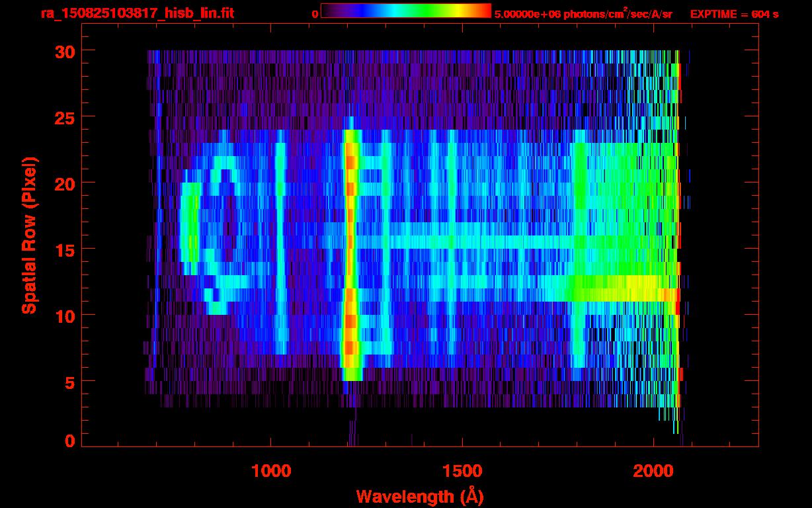Viewport: 812px width, 508px height.
Task: Click the x-axis tick label 2000
Action: pyautogui.click(x=653, y=471)
